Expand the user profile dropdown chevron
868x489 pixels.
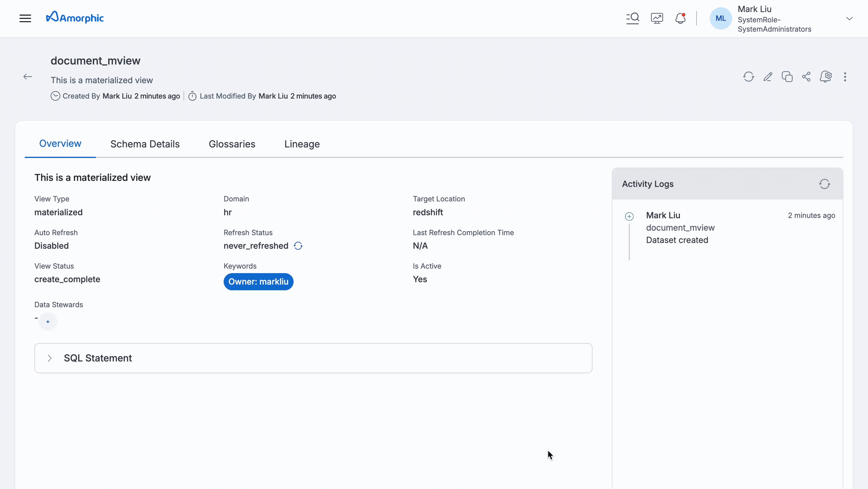(849, 18)
